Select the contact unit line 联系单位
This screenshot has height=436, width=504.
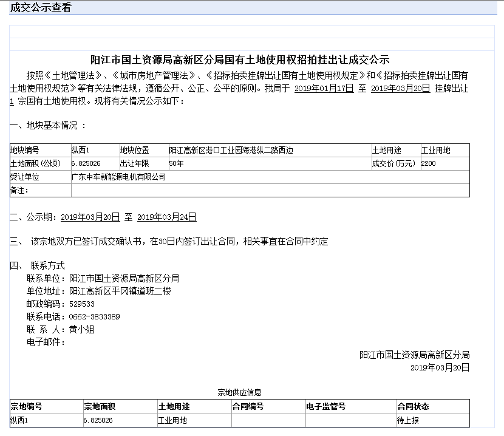tap(103, 278)
